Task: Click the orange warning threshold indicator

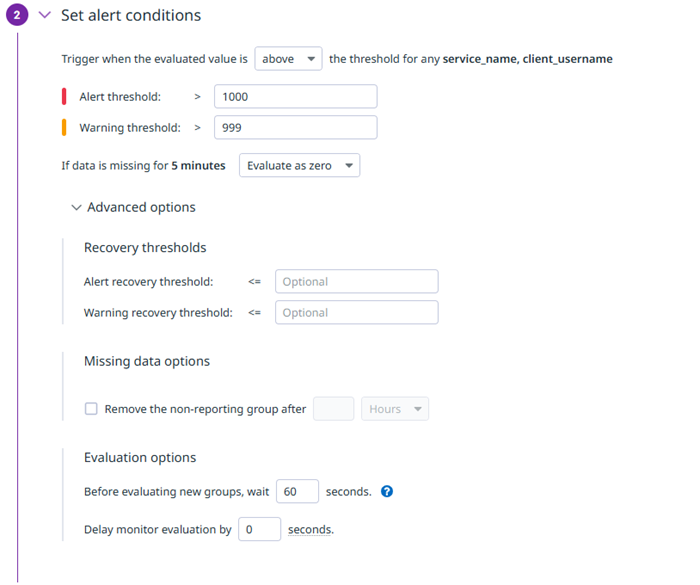Action: [65, 127]
